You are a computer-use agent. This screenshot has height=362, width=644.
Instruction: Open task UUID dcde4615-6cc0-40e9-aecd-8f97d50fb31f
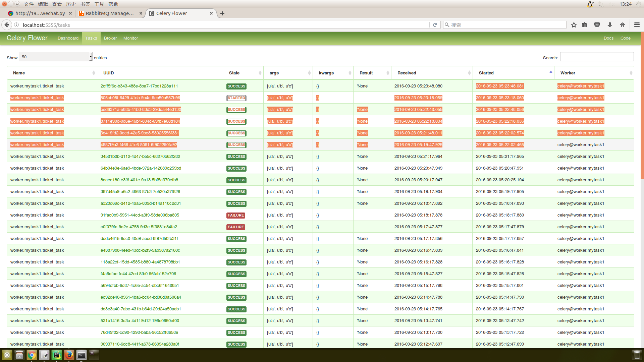tap(139, 239)
